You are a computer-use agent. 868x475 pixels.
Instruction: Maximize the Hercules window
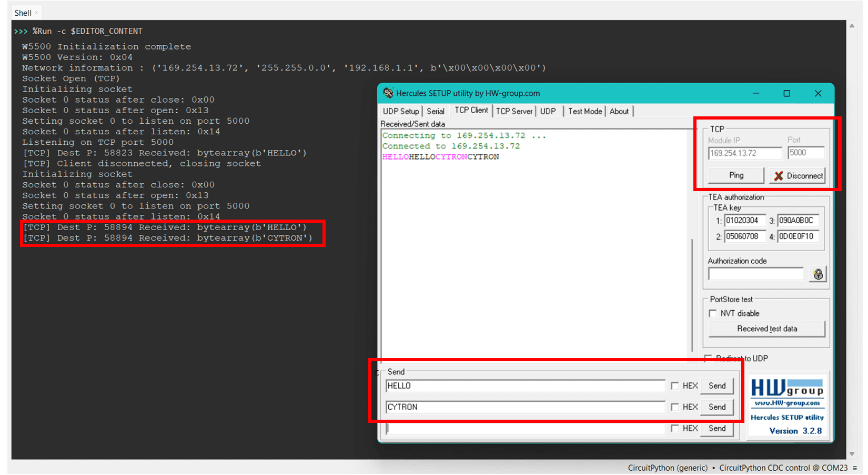pyautogui.click(x=786, y=93)
